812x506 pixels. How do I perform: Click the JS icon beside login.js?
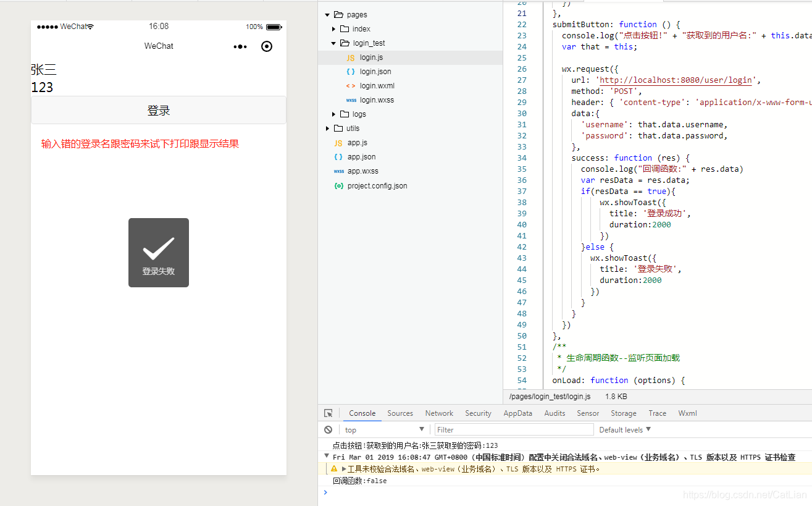pos(351,57)
